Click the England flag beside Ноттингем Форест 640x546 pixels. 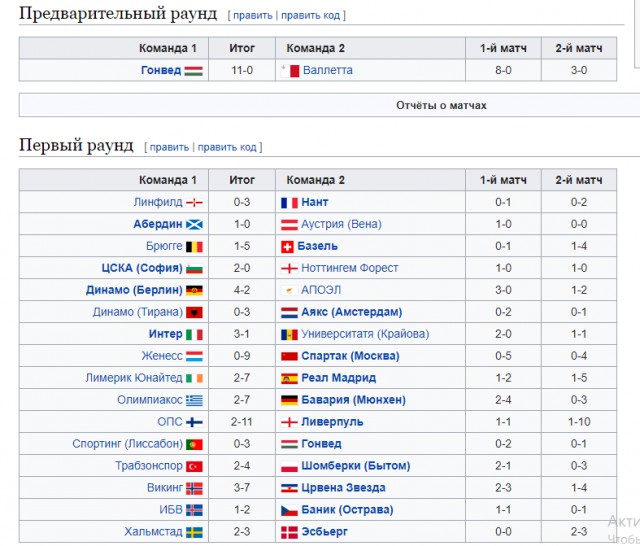coord(289,269)
